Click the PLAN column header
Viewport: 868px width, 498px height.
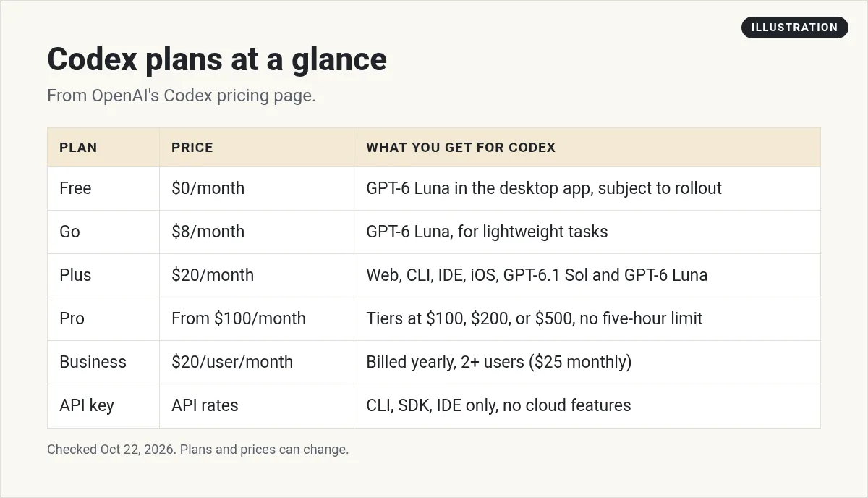pos(103,148)
